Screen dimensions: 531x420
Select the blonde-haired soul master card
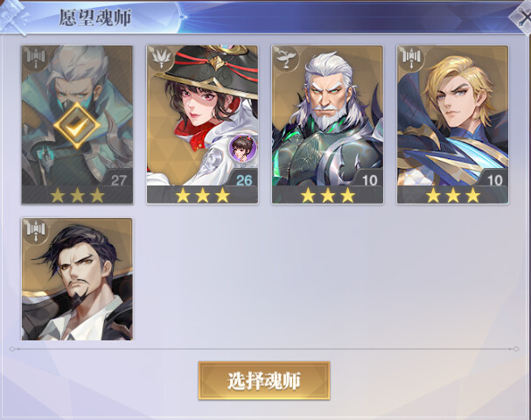pos(453,124)
